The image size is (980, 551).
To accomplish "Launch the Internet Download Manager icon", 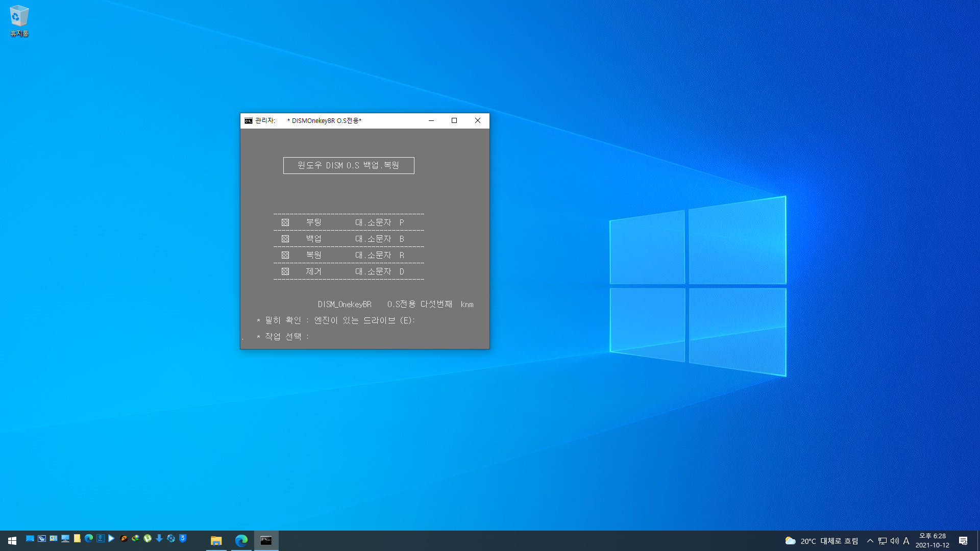I will (136, 538).
